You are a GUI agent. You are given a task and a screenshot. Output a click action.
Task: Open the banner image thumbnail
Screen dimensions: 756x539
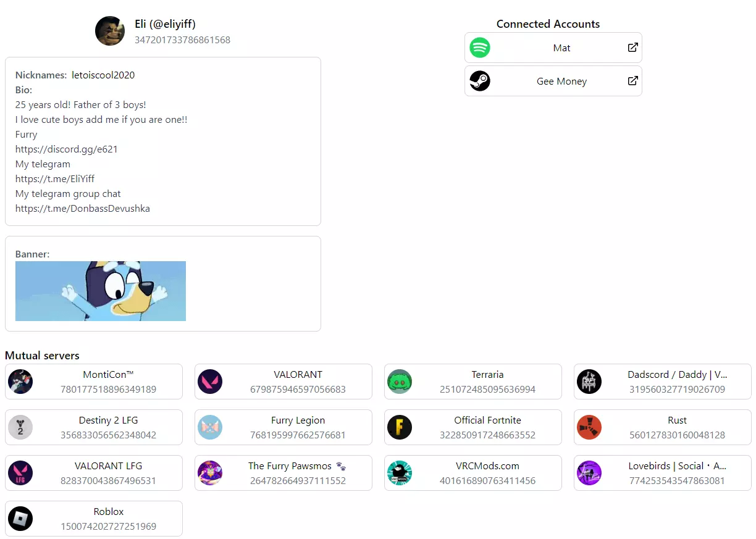coord(101,291)
